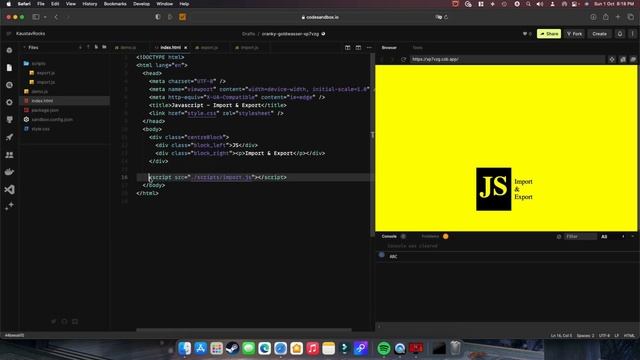This screenshot has width=640, height=360.
Task: Launch Spotify from the Dock
Action: 383,348
